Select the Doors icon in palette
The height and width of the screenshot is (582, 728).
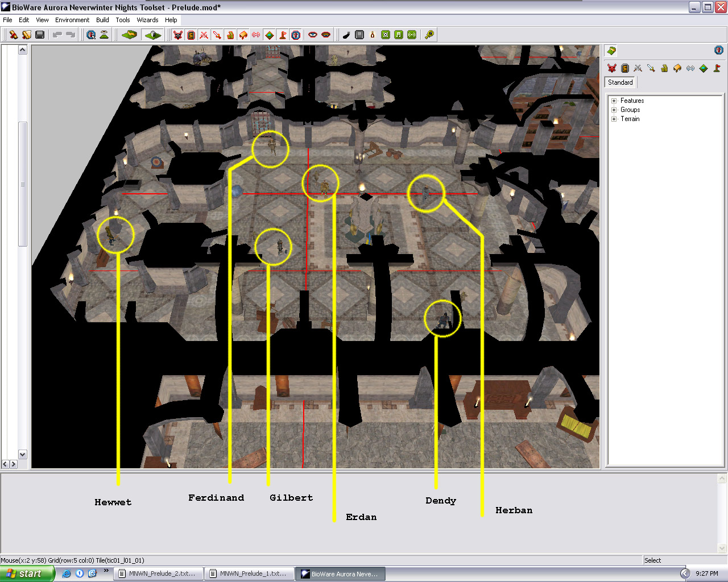coord(625,68)
